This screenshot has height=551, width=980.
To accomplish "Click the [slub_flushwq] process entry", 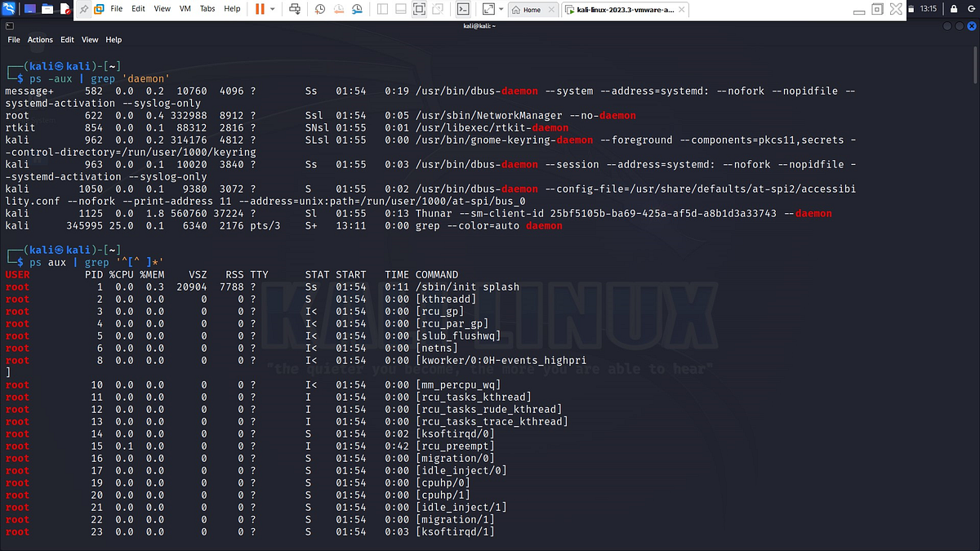I will tap(457, 335).
